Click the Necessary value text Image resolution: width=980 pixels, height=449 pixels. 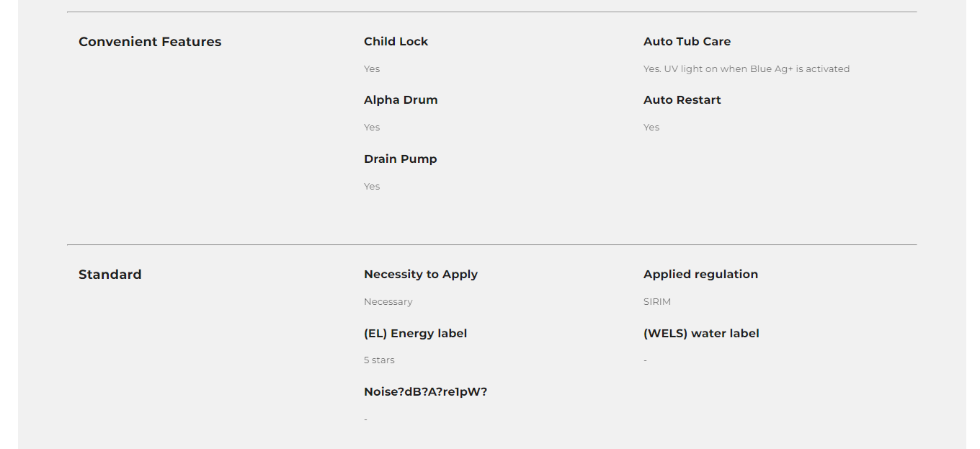[x=388, y=302]
